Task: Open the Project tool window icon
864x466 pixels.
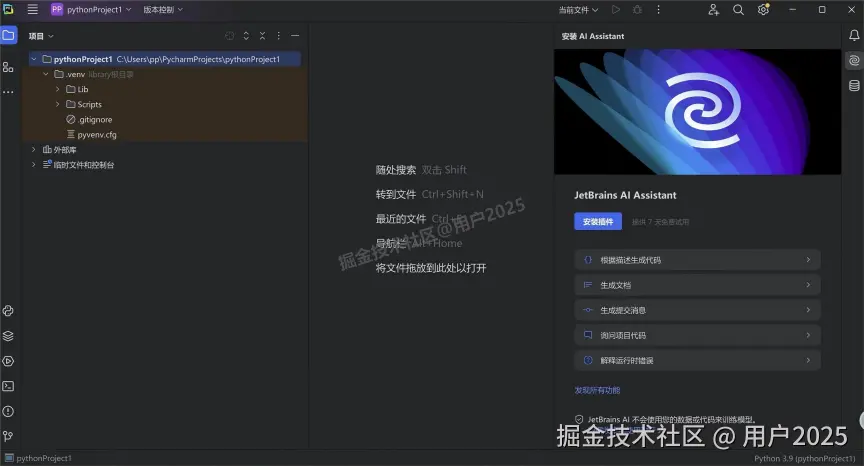Action: (x=8, y=36)
